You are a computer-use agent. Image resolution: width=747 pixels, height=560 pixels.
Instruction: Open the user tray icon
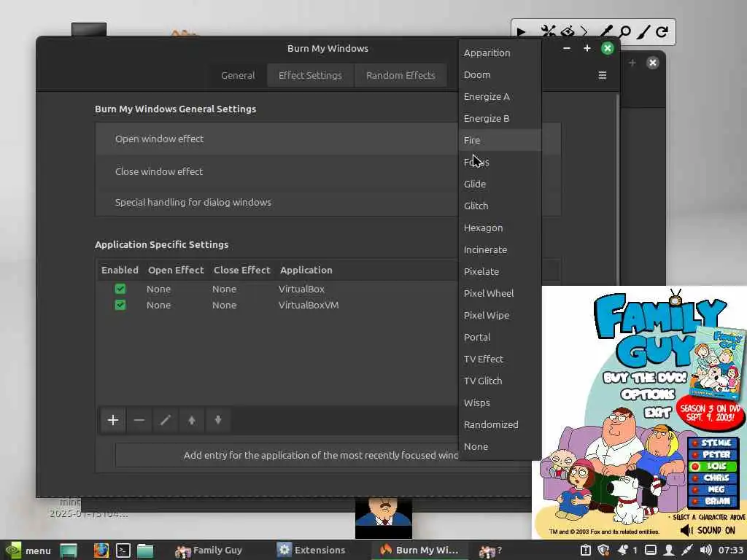[x=669, y=550]
